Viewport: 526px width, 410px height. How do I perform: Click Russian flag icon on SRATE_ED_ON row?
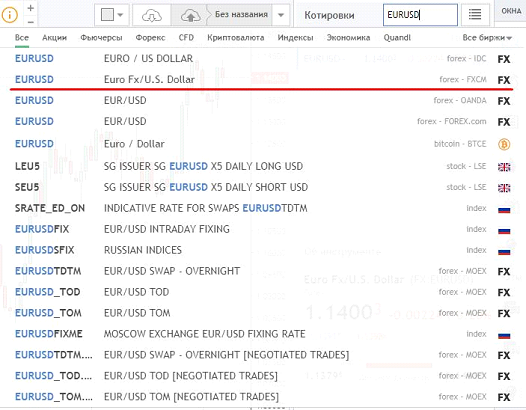click(504, 209)
